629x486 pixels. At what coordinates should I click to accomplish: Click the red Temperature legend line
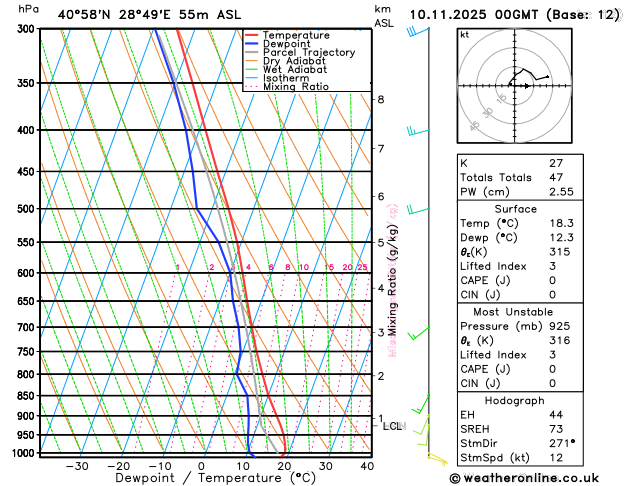252,35
